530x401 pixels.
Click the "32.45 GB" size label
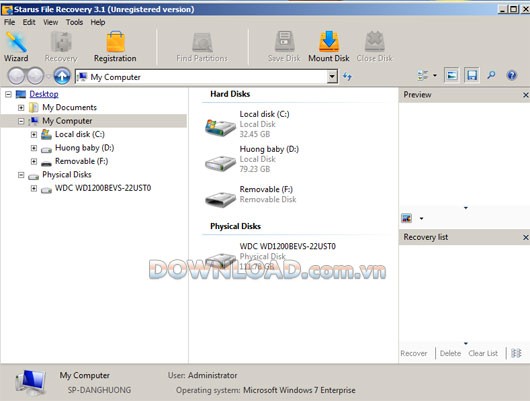point(255,134)
